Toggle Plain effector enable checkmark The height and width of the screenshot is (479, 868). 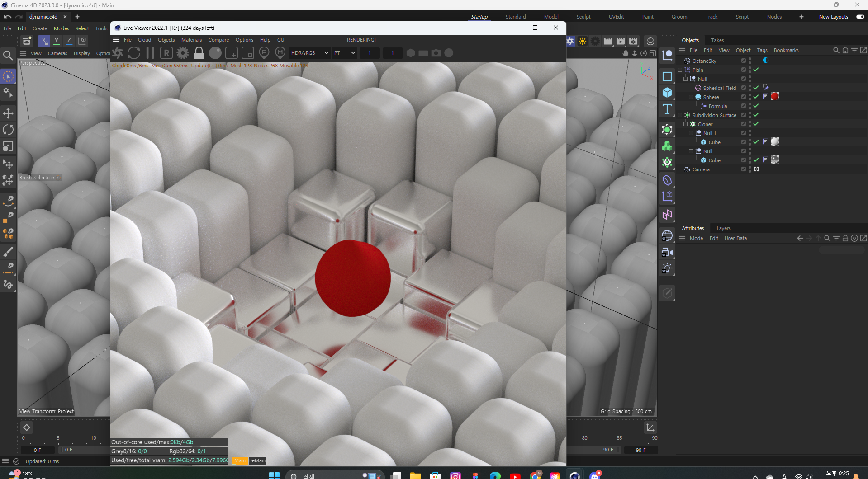[756, 70]
